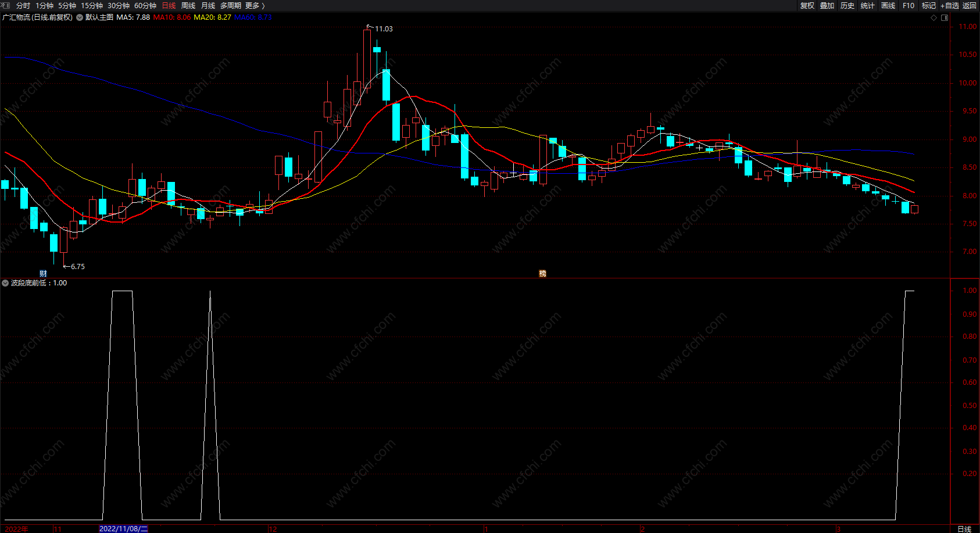The image size is (980, 533).
Task: Click the 日线 label at bottom right
Action: (x=964, y=529)
